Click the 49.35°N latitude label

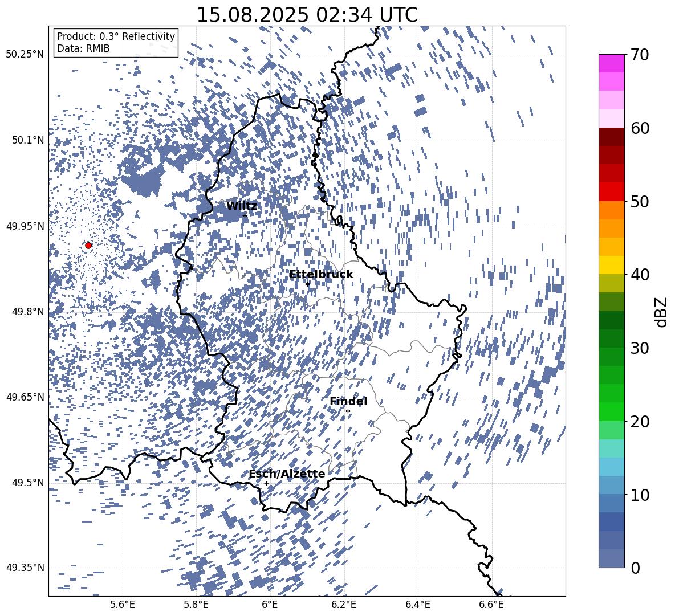click(x=25, y=568)
